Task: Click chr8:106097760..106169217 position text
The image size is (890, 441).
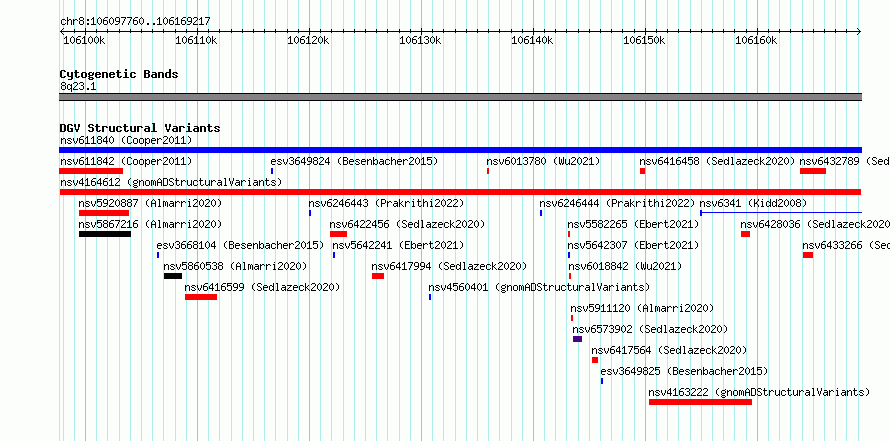Action: pos(135,22)
